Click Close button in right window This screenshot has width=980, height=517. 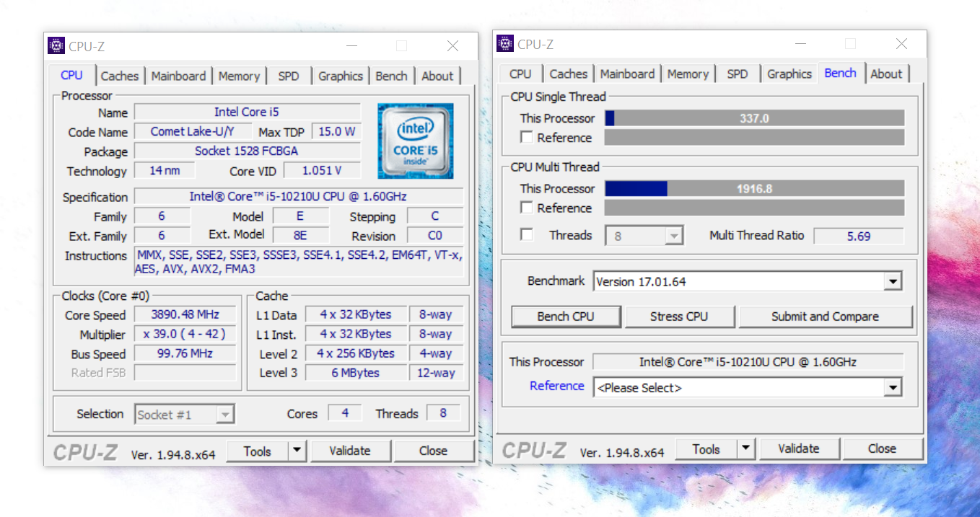pos(882,448)
